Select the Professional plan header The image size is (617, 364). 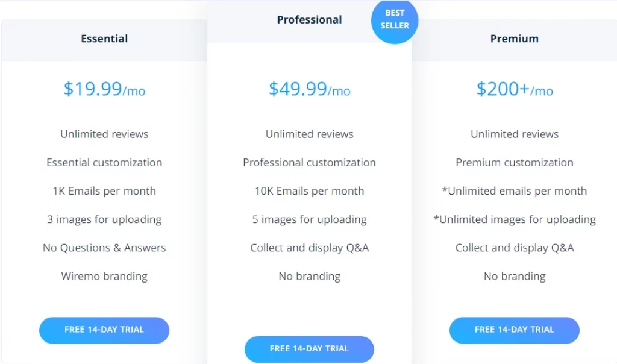(x=309, y=19)
